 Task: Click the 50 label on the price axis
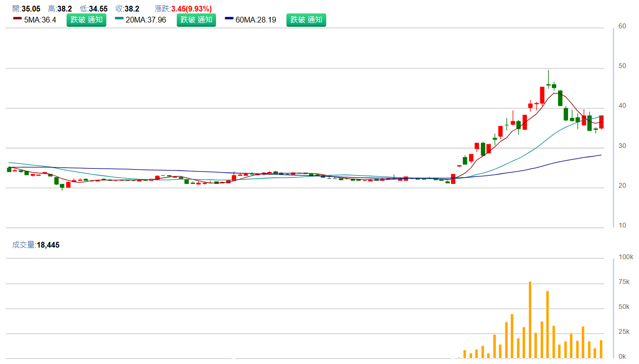(622, 66)
